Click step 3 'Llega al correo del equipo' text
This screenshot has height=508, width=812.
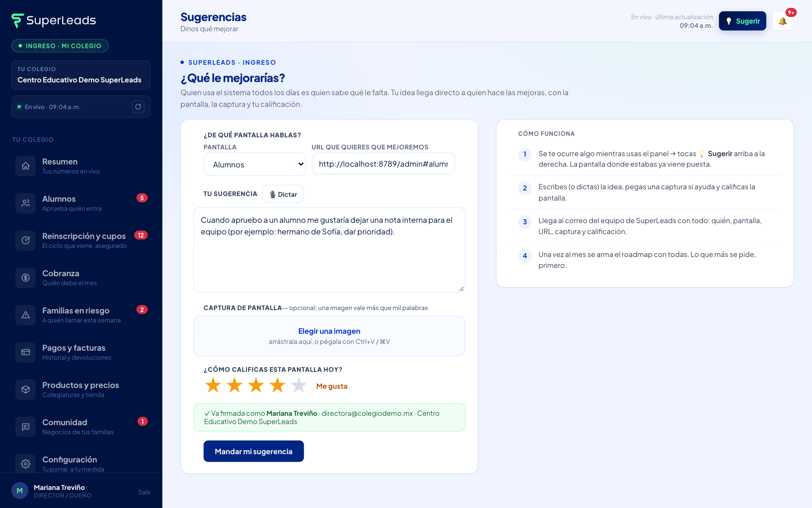650,226
